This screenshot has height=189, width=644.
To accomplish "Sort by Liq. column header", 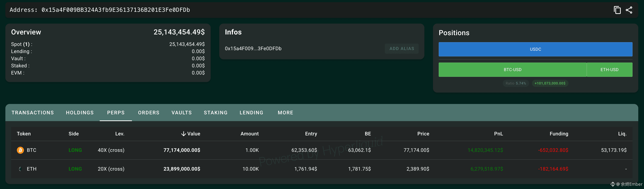I will [622, 134].
